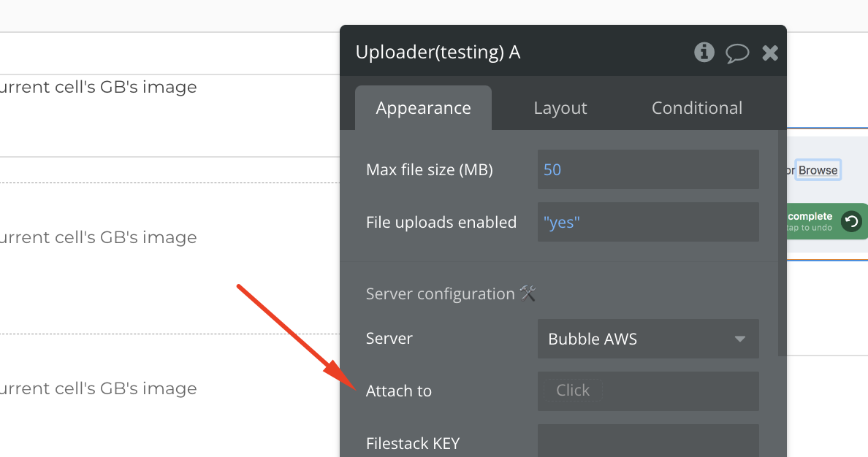Viewport: 868px width, 457px height.
Task: Open the element info reference icon
Action: click(704, 53)
